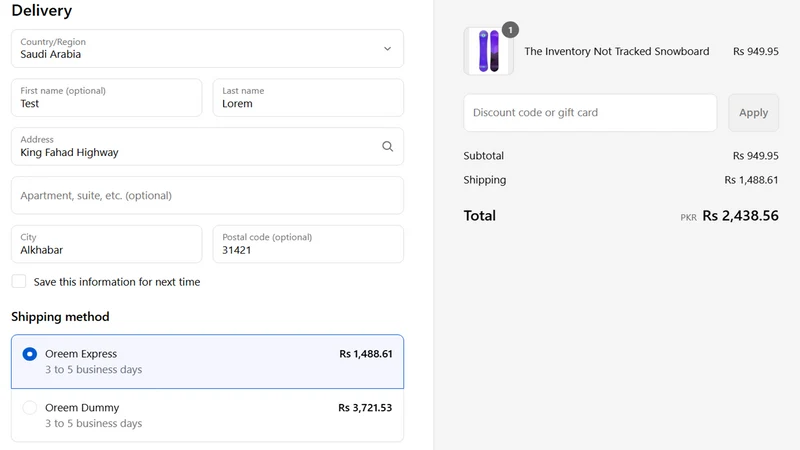Click the Address field King Fahad Highway
The image size is (800, 450).
[x=207, y=146]
